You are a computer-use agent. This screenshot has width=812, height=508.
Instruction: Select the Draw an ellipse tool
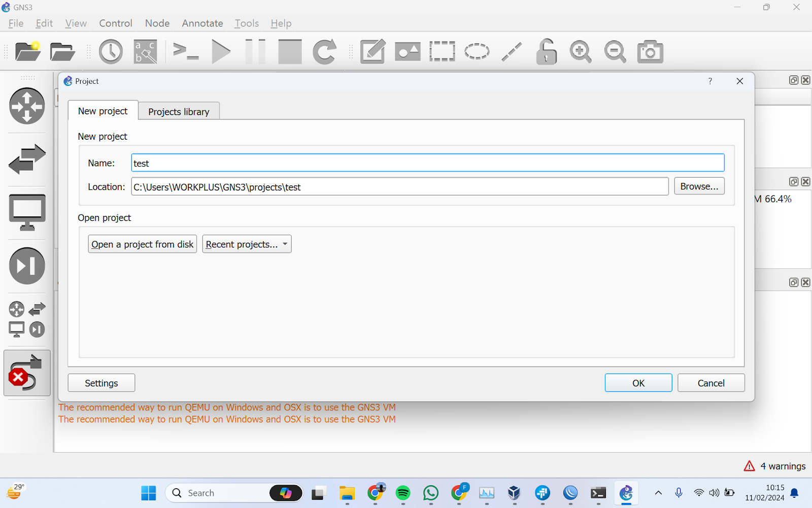477,51
